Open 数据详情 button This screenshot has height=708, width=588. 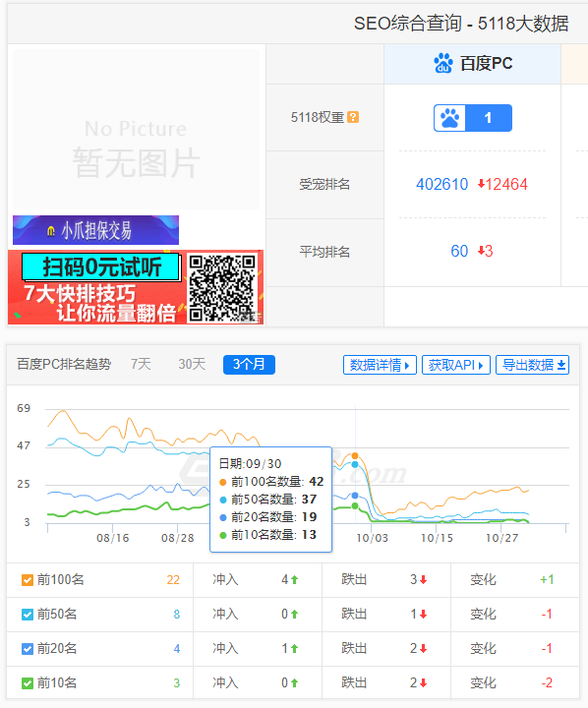coord(380,365)
